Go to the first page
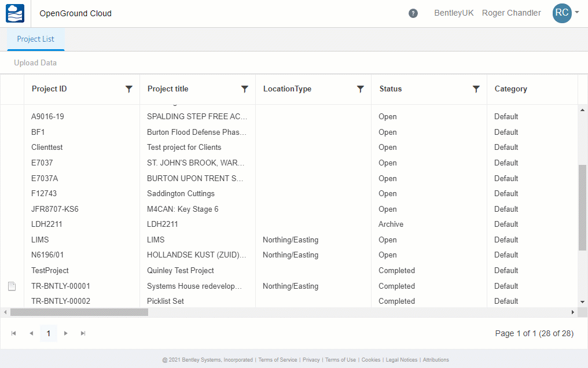 13,333
